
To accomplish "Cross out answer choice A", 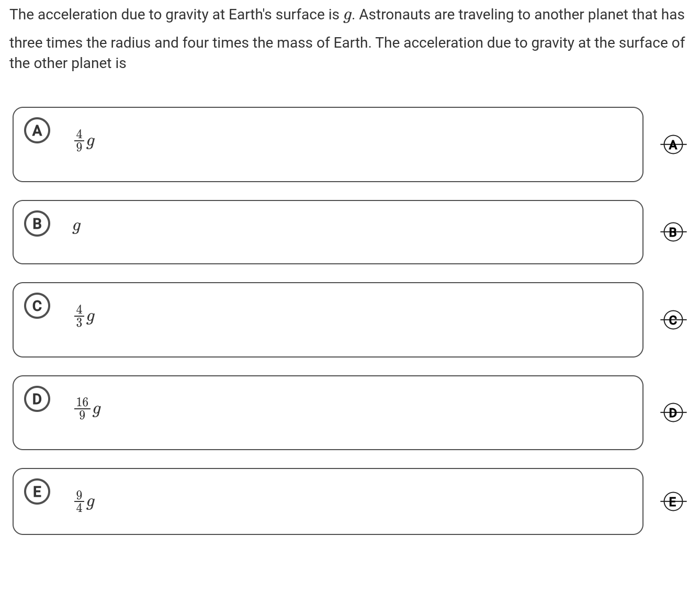I will click(673, 144).
